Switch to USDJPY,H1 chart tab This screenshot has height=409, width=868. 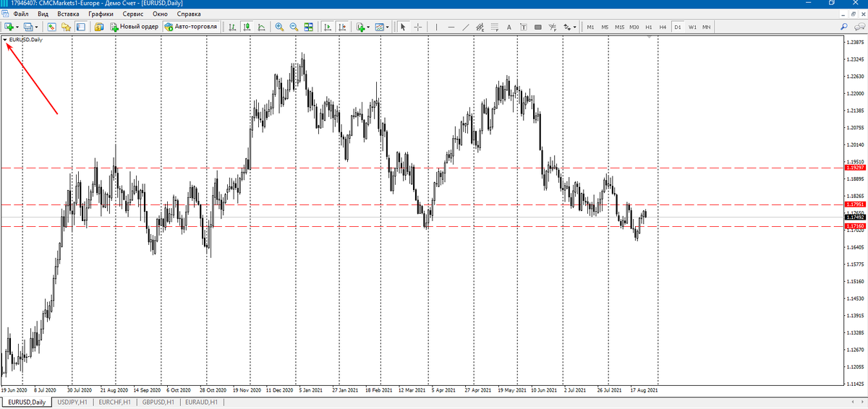pyautogui.click(x=72, y=402)
